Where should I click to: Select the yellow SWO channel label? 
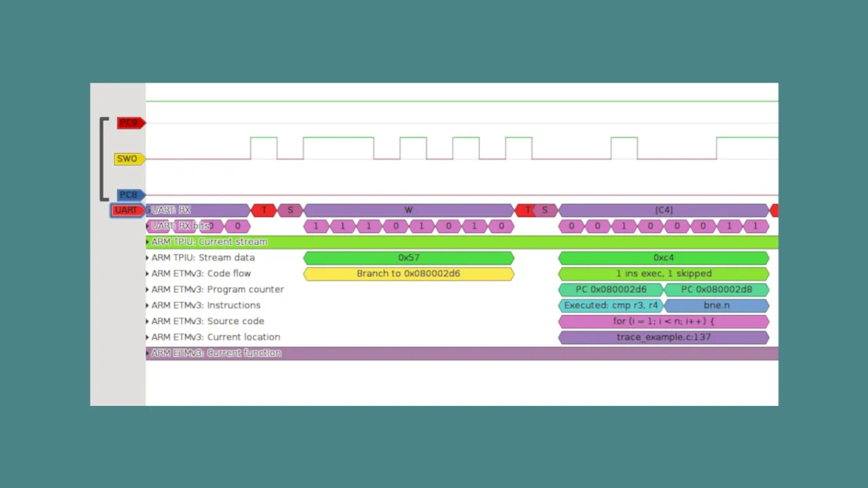pyautogui.click(x=129, y=159)
